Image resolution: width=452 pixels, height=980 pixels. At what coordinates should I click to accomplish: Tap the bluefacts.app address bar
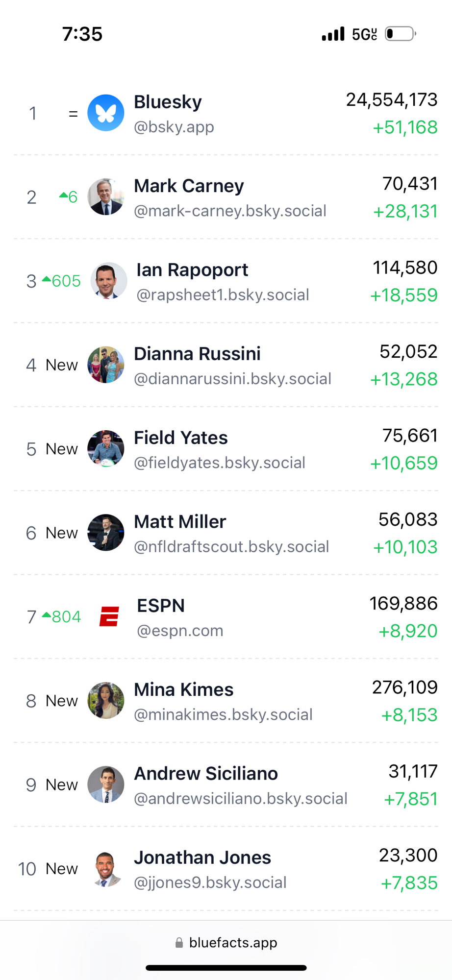tap(226, 942)
